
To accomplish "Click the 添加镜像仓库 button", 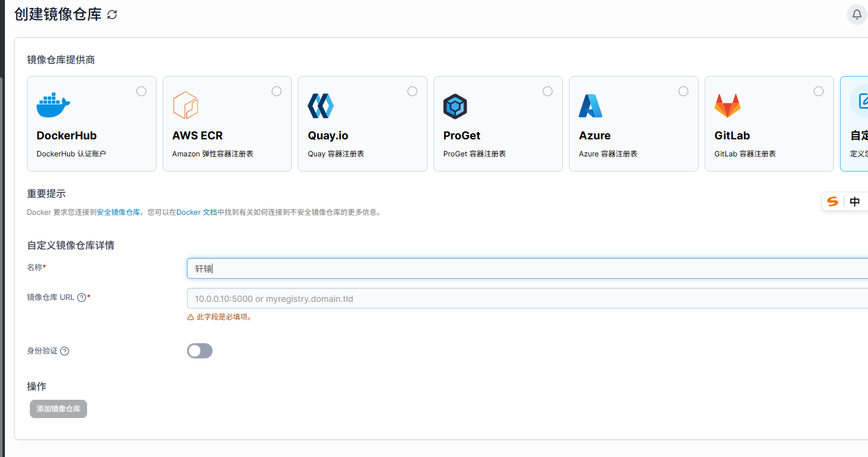I will coord(58,409).
